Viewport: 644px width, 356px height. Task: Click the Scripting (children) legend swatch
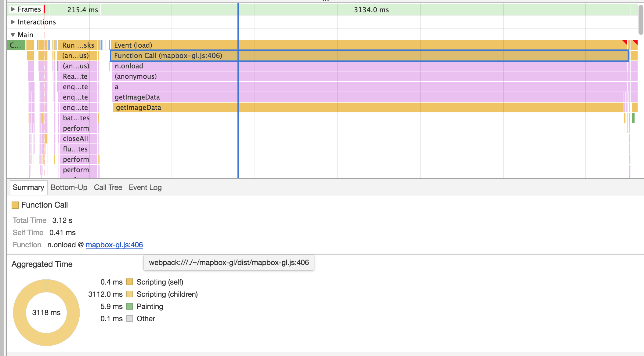click(x=130, y=294)
